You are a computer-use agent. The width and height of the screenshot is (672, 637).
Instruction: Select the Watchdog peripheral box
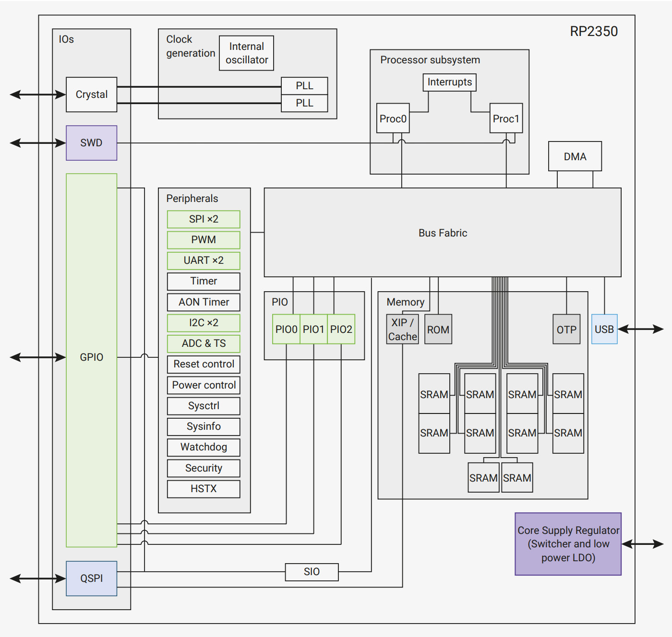[204, 447]
